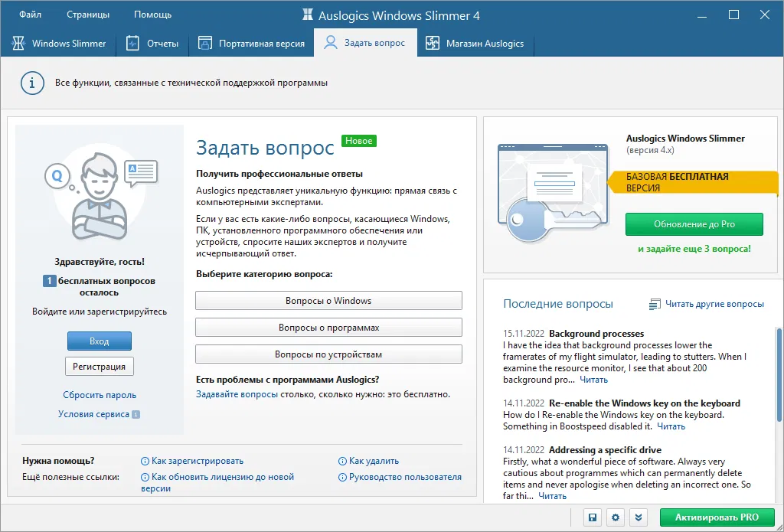
Task: Open the Как зарегистрировать help link
Action: click(198, 461)
